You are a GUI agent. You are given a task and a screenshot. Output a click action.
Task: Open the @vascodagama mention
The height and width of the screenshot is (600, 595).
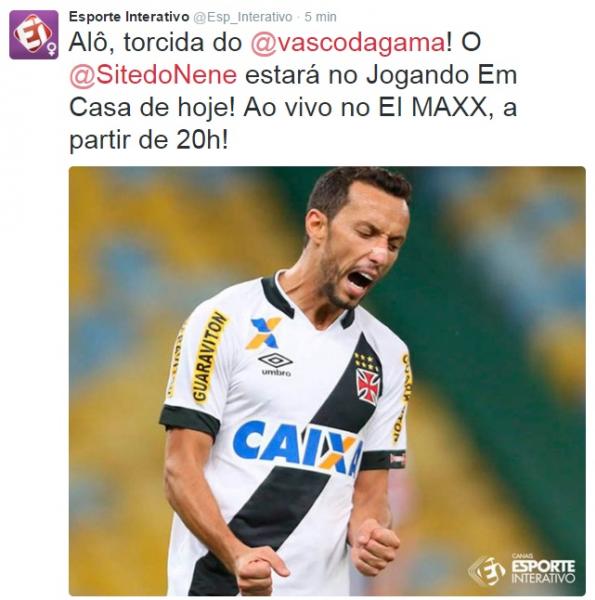click(348, 42)
